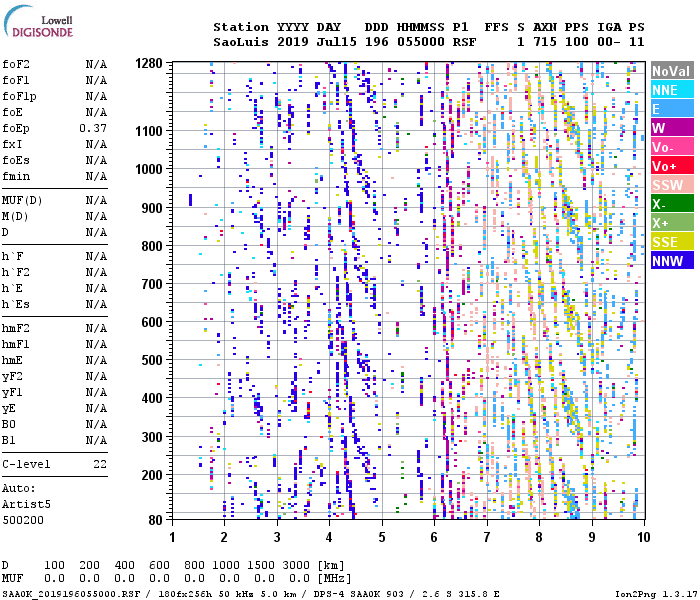This screenshot has width=700, height=600.
Task: Select the E blue legend swatch
Action: 672,108
